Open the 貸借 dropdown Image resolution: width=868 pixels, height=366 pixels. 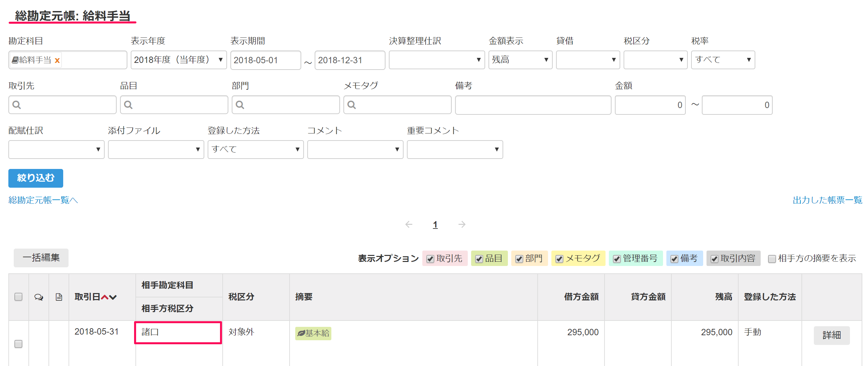(588, 60)
